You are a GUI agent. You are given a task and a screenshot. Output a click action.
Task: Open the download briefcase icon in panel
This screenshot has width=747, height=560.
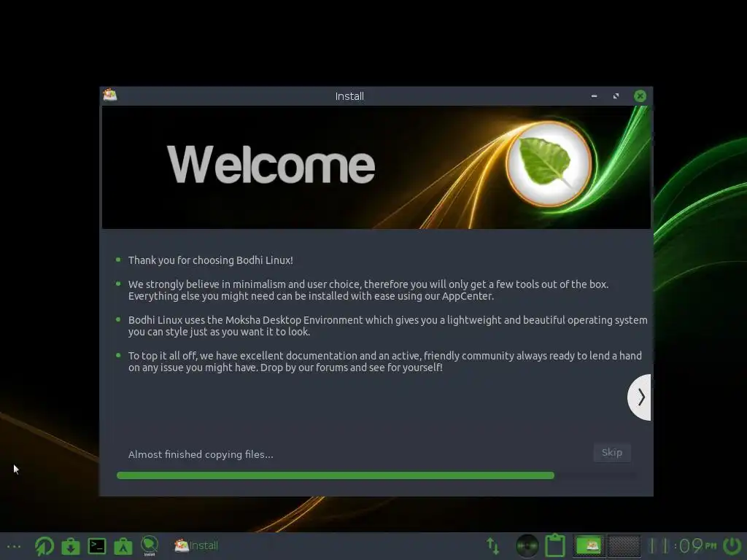71,545
